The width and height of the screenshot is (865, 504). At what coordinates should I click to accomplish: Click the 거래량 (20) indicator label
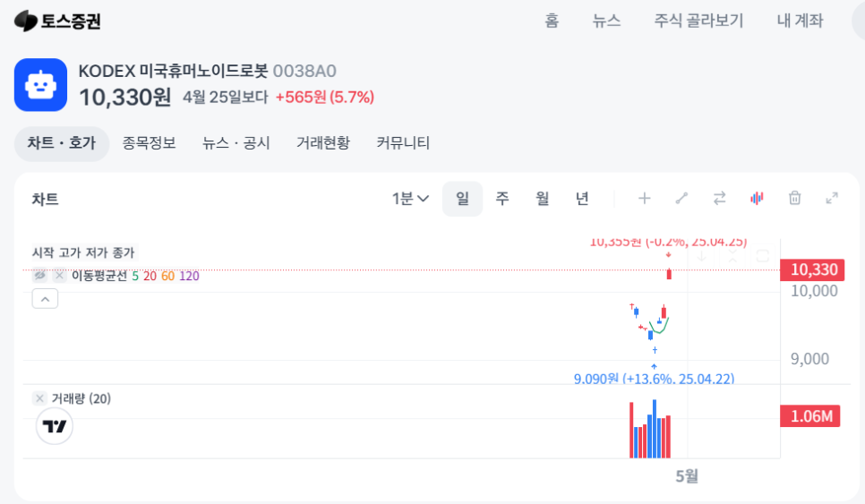(x=81, y=398)
